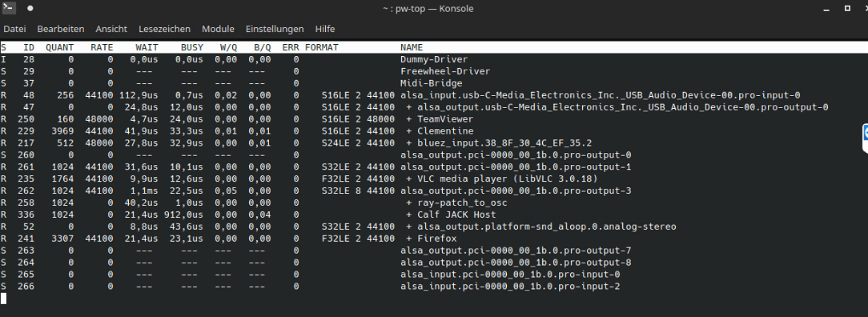The image size is (868, 317).
Task: Open the Ansicht menu
Action: tap(111, 29)
